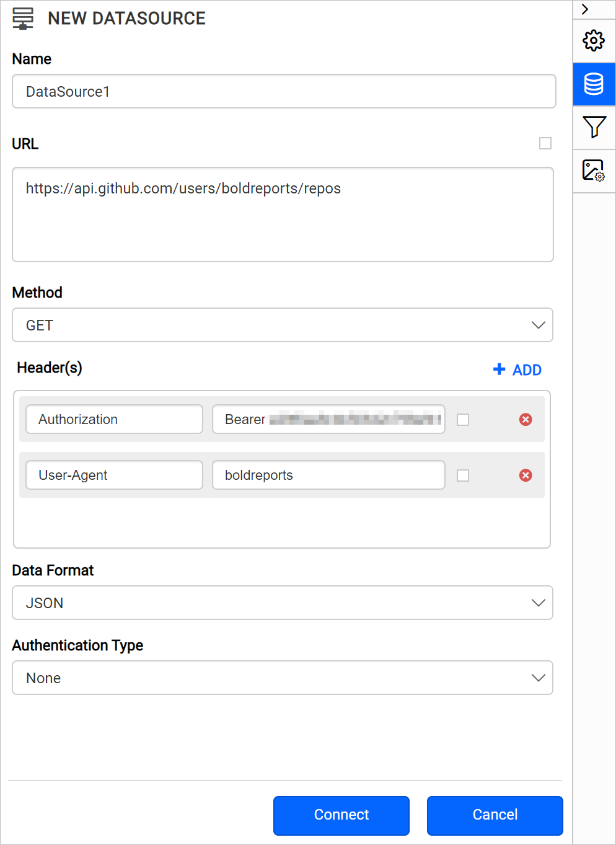616x845 pixels.
Task: Click the Data Format label
Action: pos(53,570)
